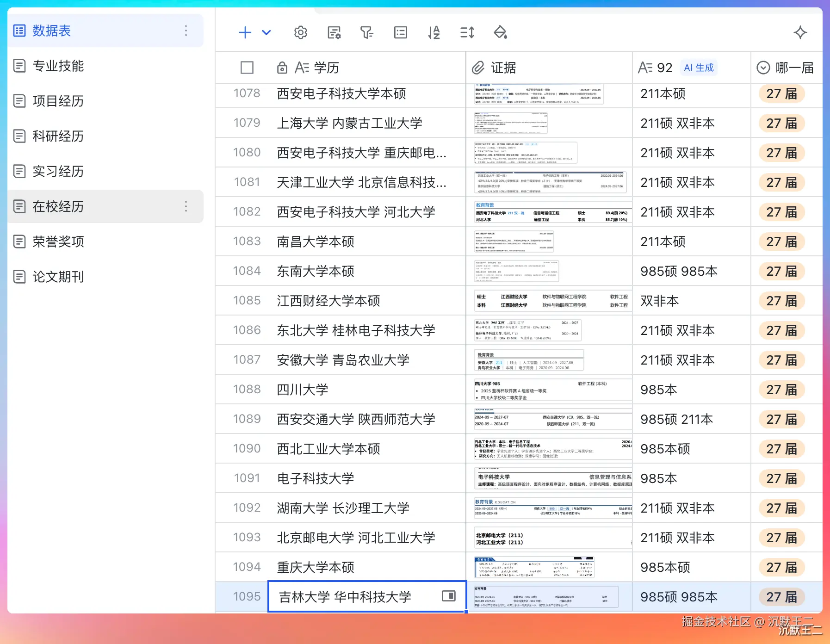Click 27 届 tag in row 1078
The width and height of the screenshot is (830, 644).
781,94
